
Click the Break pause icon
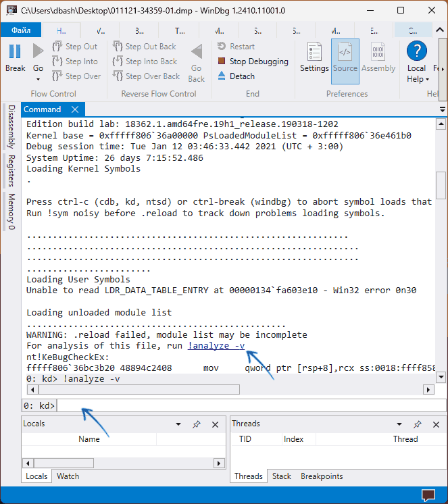pyautogui.click(x=15, y=51)
